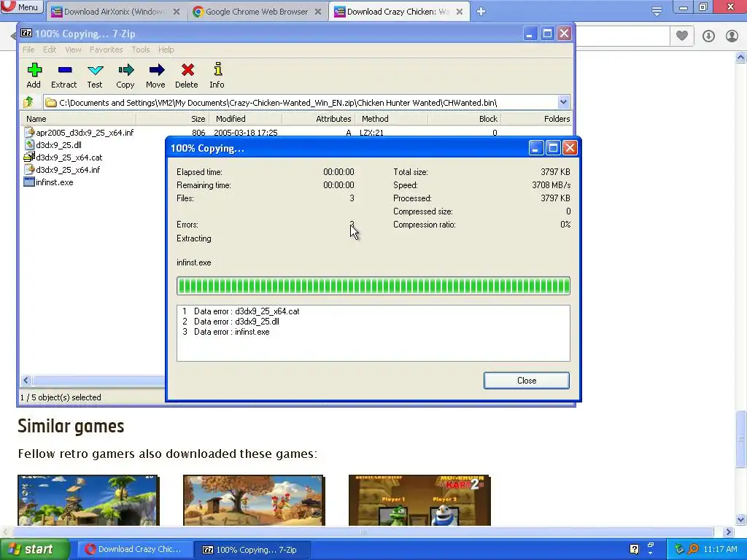Screen dimensions: 747x560
Task: Click the Move toolbar icon
Action: (156, 75)
